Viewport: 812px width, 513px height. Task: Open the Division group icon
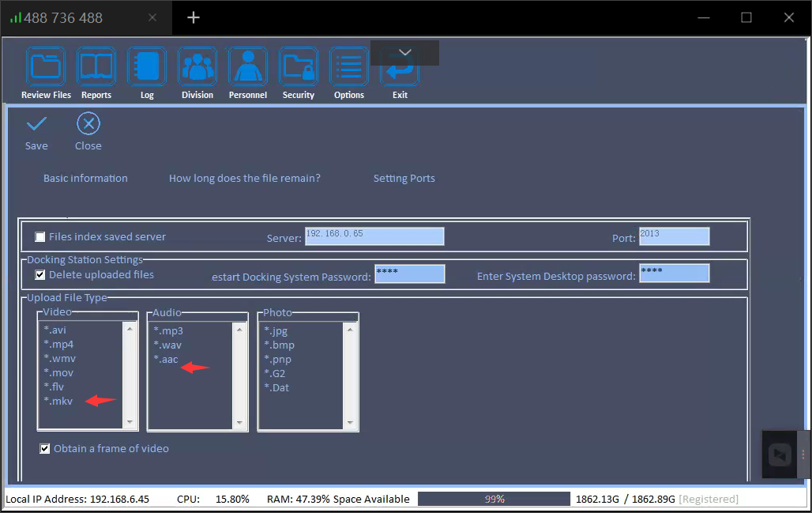(197, 67)
